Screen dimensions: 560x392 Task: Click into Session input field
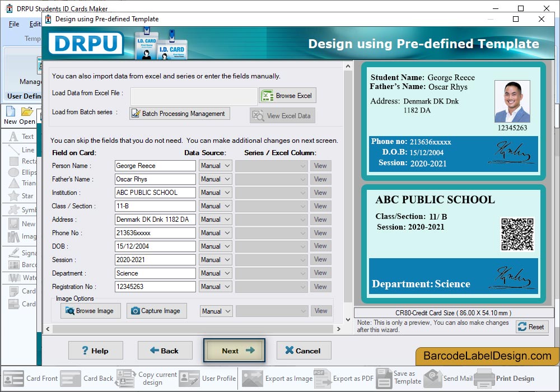[155, 259]
